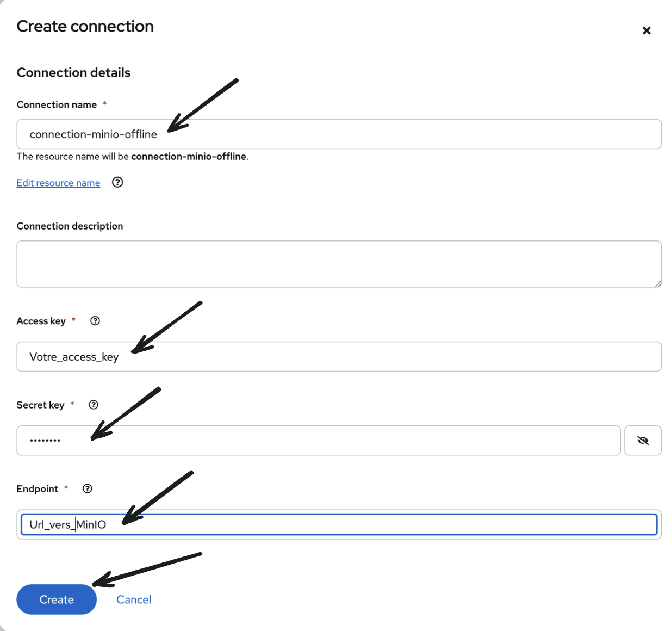Viewport: 672px width, 631px height.
Task: Cancel the connection creation
Action: pyautogui.click(x=134, y=599)
